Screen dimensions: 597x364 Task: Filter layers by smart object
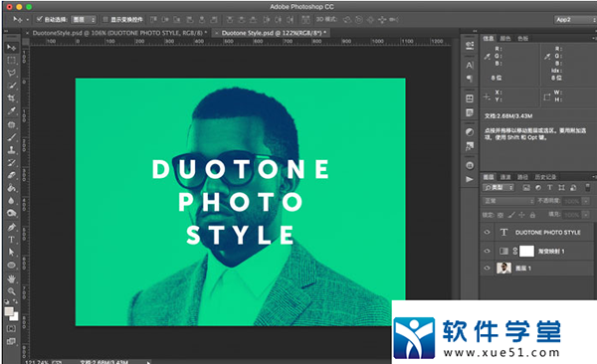coord(573,187)
